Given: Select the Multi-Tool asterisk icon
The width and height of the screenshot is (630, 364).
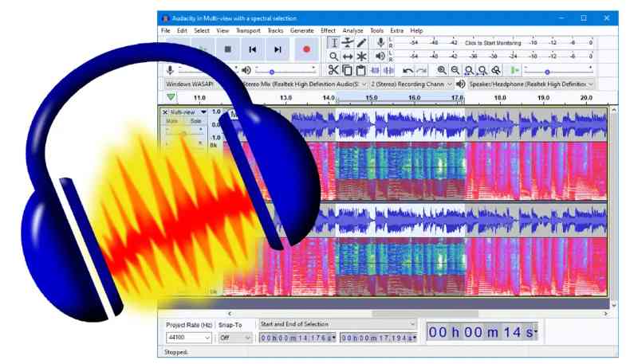Looking at the screenshot, I should (x=361, y=57).
